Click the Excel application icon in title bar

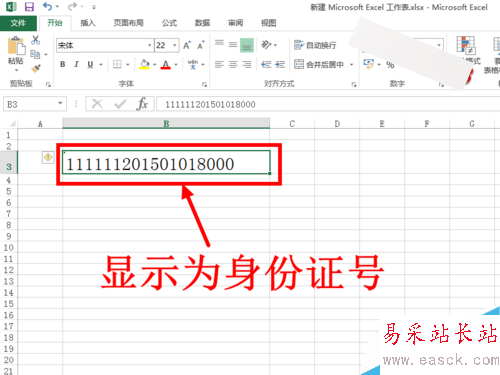[x=11, y=6]
